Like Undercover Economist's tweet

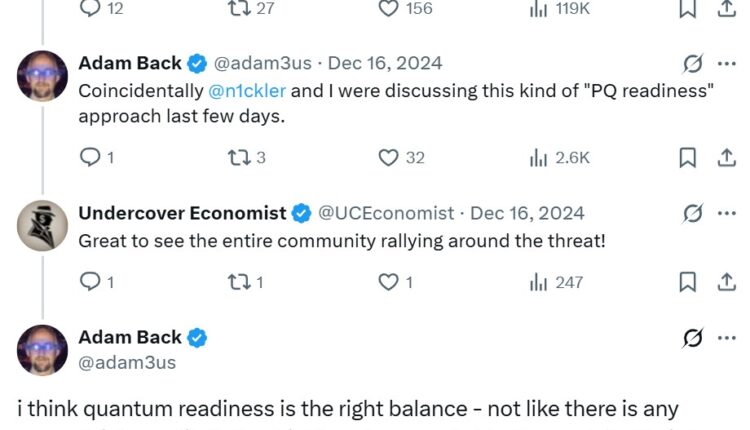click(389, 282)
